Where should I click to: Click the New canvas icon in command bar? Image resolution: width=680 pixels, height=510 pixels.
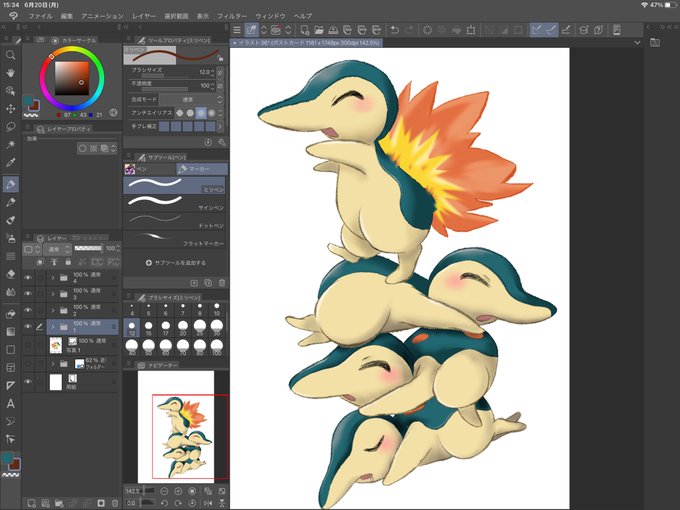(x=304, y=30)
